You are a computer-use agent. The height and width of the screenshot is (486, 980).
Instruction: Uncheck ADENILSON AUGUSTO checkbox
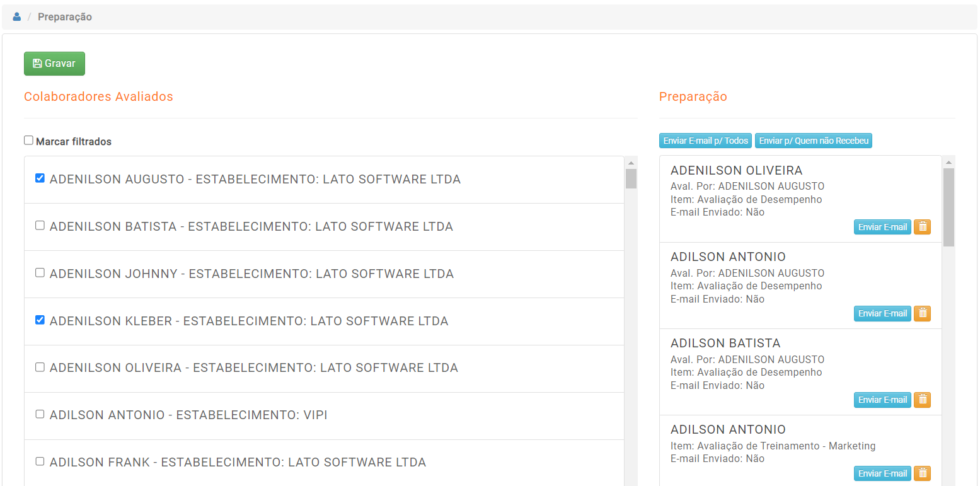(x=40, y=178)
